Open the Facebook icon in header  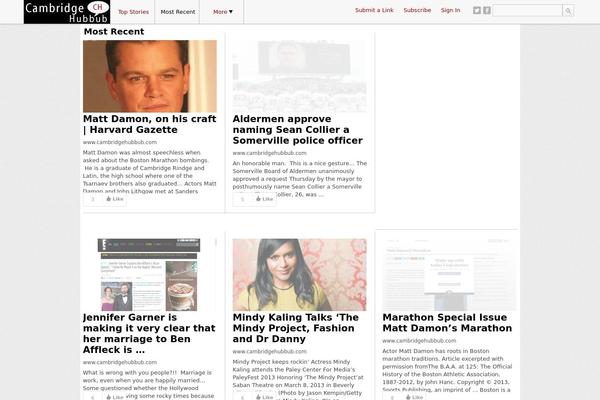click(487, 10)
